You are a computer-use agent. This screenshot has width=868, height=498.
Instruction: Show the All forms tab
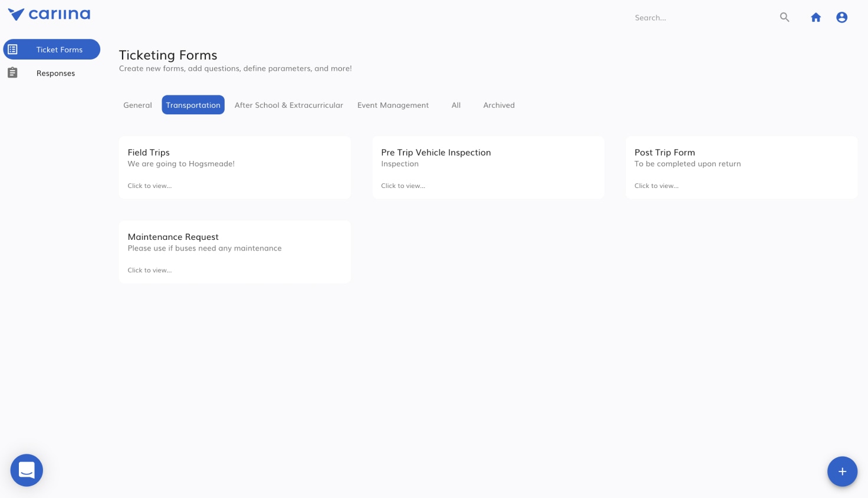point(456,105)
